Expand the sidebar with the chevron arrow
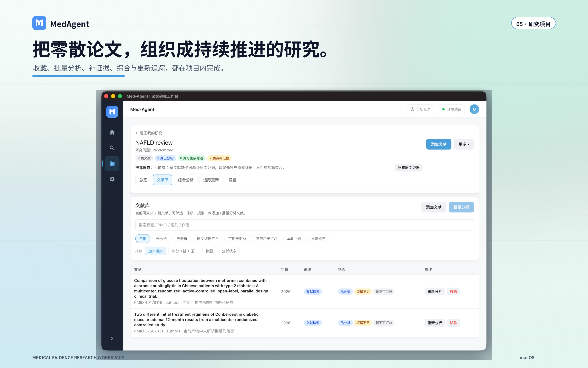The image size is (588, 368). point(112,338)
